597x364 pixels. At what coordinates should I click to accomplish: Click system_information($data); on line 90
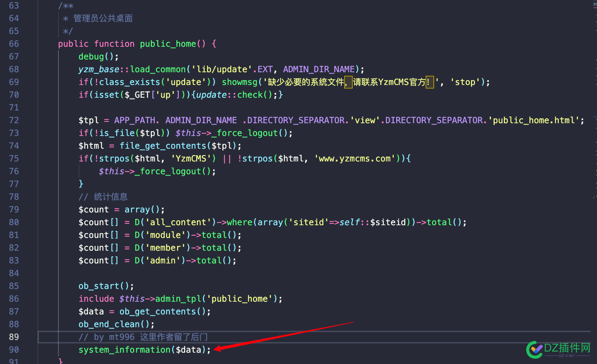click(x=145, y=350)
